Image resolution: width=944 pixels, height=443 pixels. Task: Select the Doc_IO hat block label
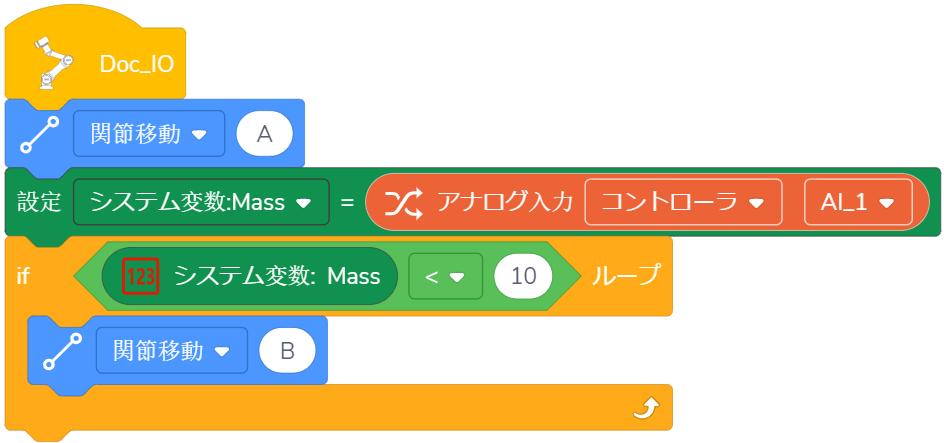137,65
